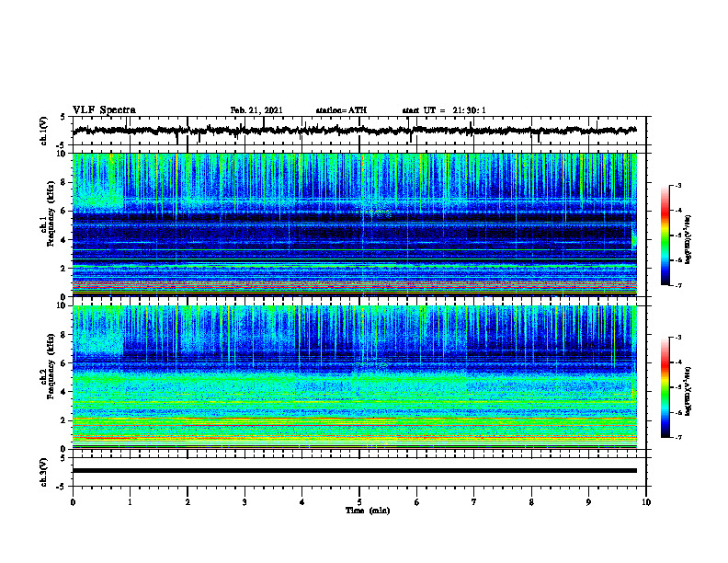Click time axis tick label 8
Image resolution: width=728 pixels, height=563 pixels.
[531, 502]
